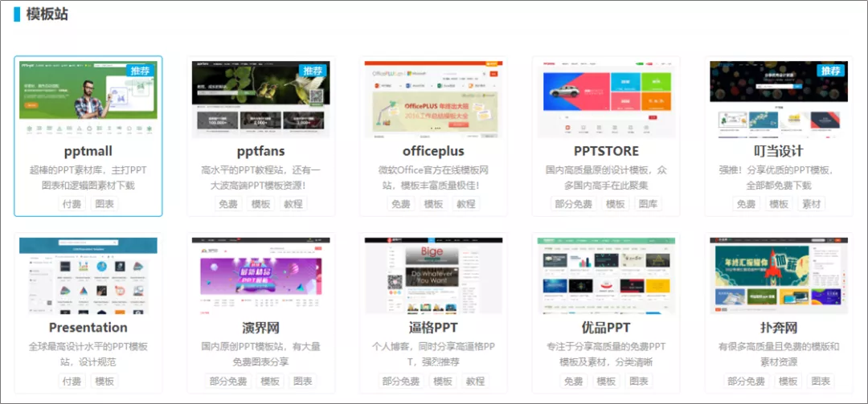Click the 演界网 title link
Viewport: 868px width, 404px height.
[260, 328]
